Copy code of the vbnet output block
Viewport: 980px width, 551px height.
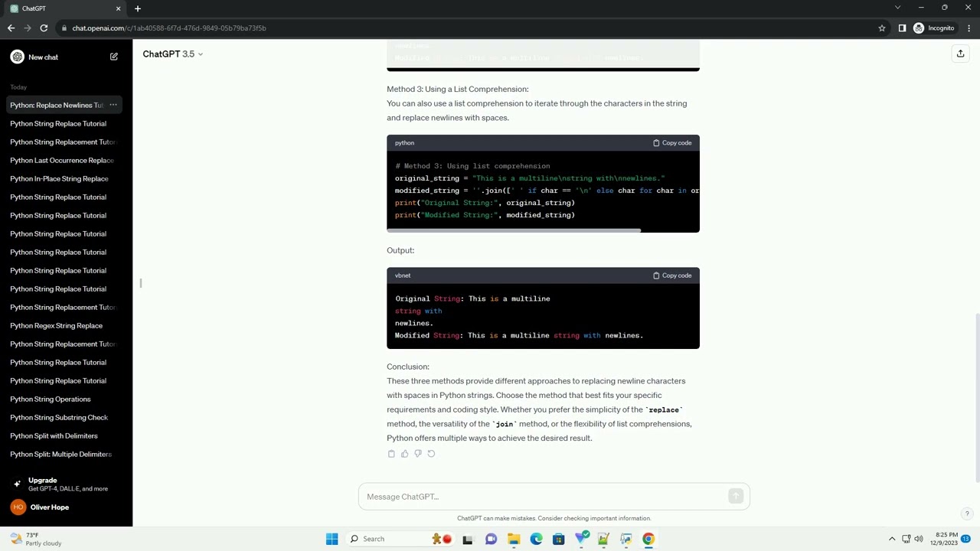pos(672,275)
